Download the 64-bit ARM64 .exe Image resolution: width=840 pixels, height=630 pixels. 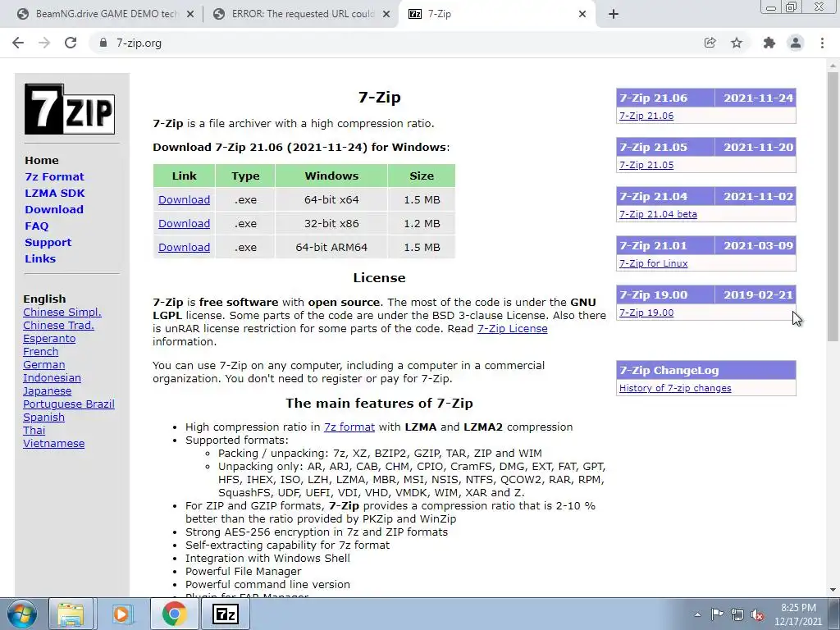185,247
